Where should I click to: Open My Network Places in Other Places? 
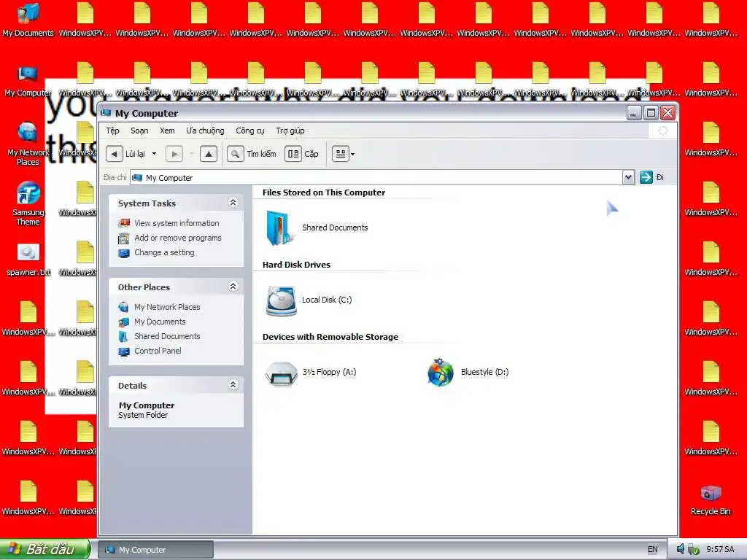167,307
